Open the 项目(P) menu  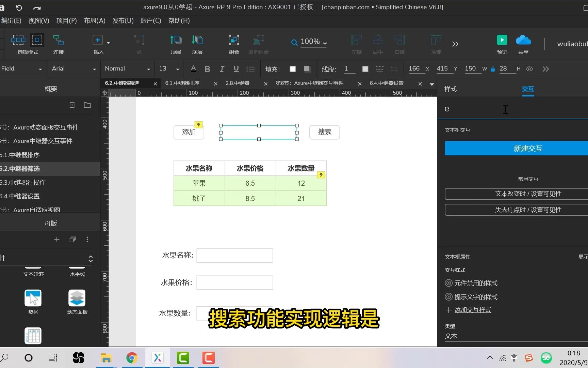click(66, 21)
